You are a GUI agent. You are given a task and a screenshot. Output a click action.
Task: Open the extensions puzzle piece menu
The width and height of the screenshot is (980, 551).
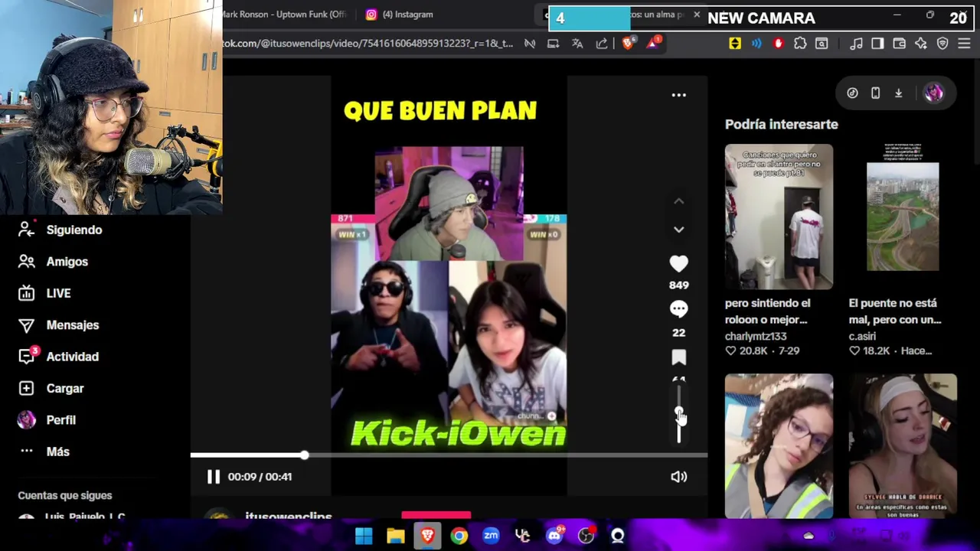point(800,44)
